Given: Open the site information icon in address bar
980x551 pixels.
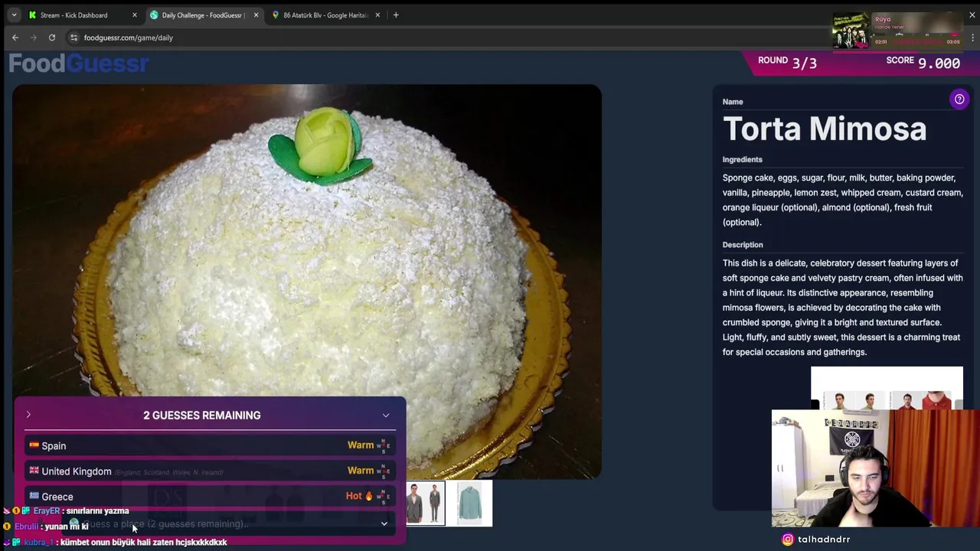Looking at the screenshot, I should (73, 37).
